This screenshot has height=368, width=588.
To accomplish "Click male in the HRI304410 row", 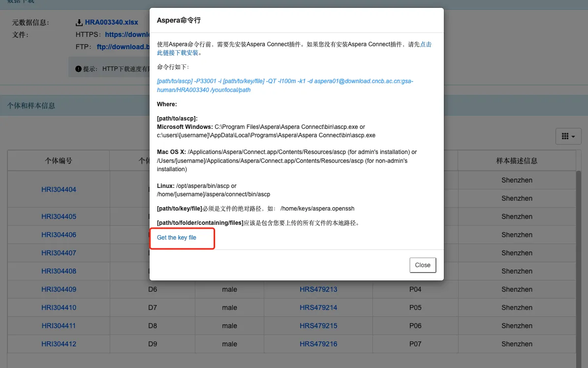I will point(229,307).
